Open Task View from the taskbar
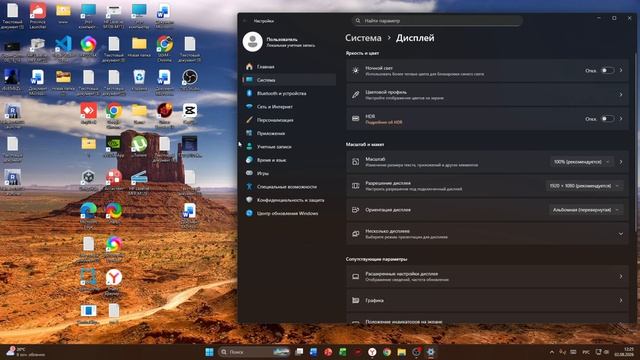The image size is (640, 360). pos(299,352)
